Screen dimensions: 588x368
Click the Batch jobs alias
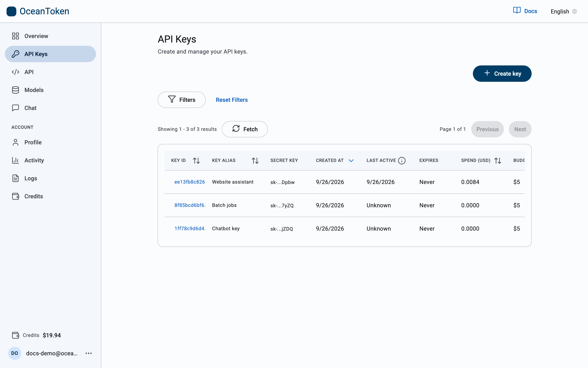click(224, 205)
